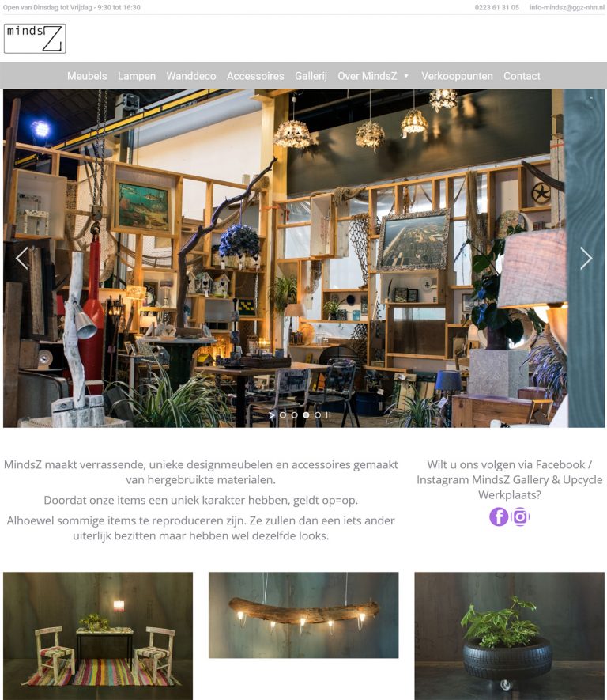Image resolution: width=607 pixels, height=700 pixels.
Task: Open the tire planter product thumbnail
Action: tap(509, 636)
